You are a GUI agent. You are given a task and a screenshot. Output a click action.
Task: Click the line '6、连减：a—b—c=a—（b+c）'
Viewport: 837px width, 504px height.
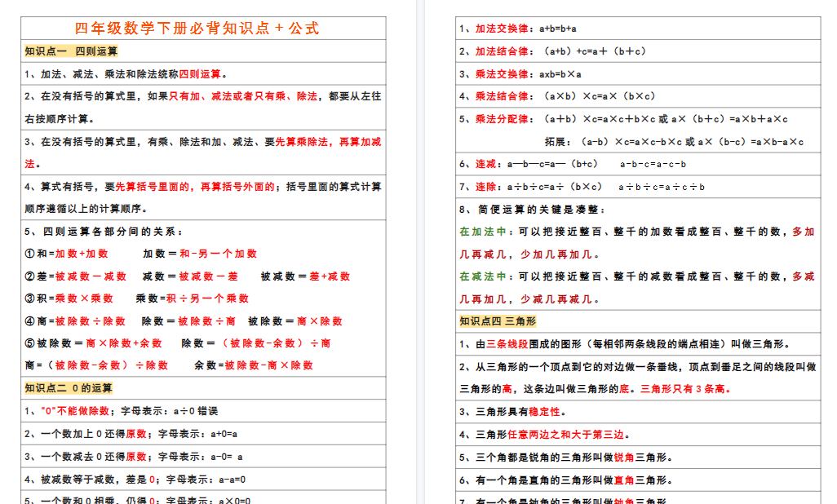(529, 164)
